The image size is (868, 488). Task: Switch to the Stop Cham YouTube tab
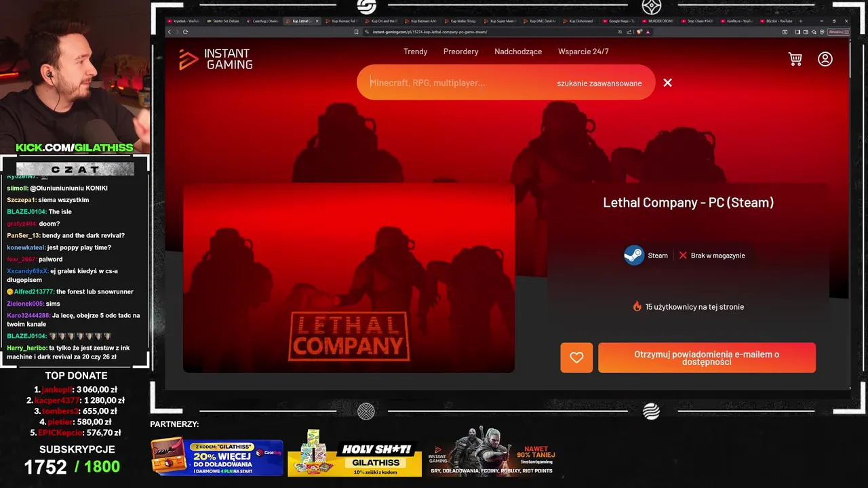coord(697,21)
